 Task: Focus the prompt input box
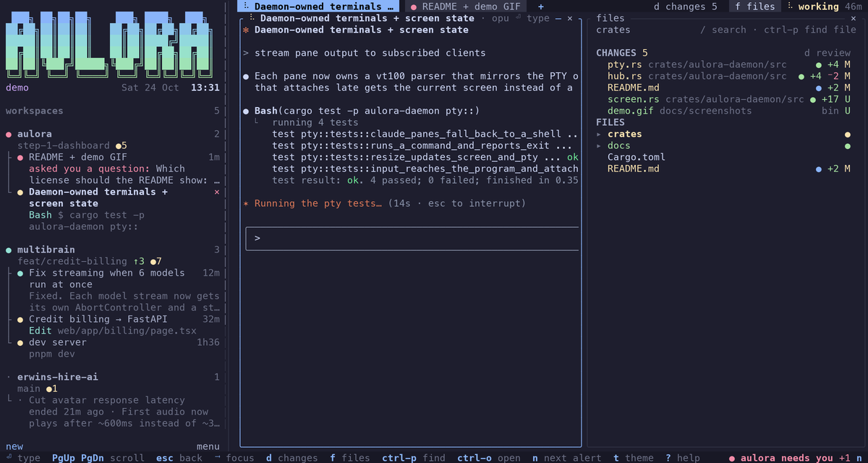412,238
